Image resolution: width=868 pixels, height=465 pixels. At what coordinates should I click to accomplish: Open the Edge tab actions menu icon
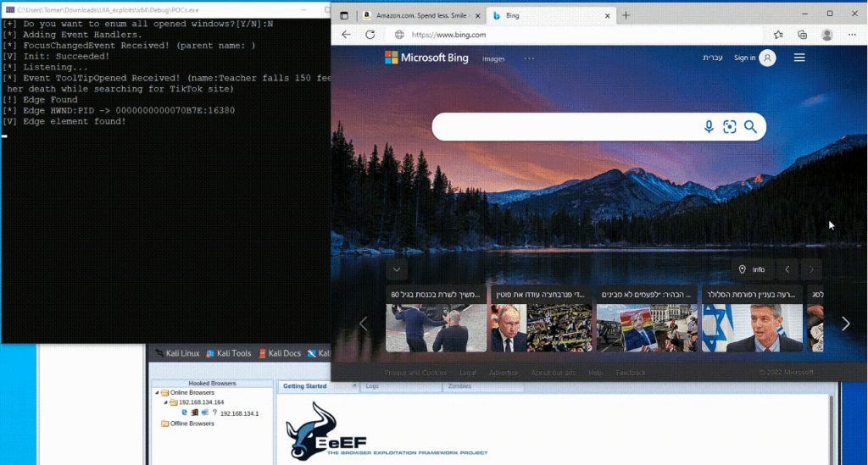pos(344,15)
